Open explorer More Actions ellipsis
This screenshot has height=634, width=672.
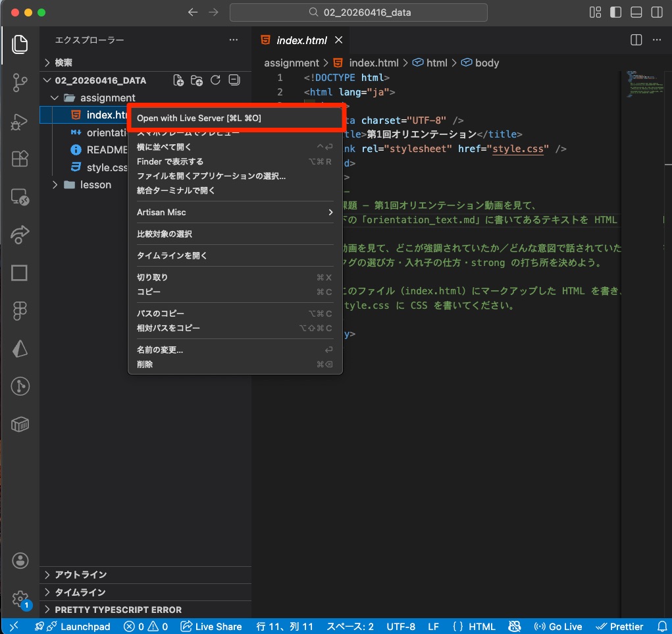(x=234, y=40)
